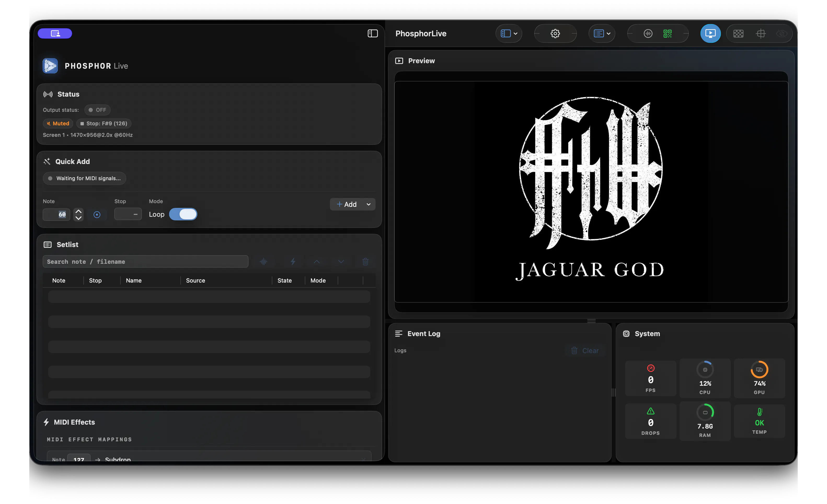Sort by Name column header
The height and width of the screenshot is (504, 827).
point(134,281)
